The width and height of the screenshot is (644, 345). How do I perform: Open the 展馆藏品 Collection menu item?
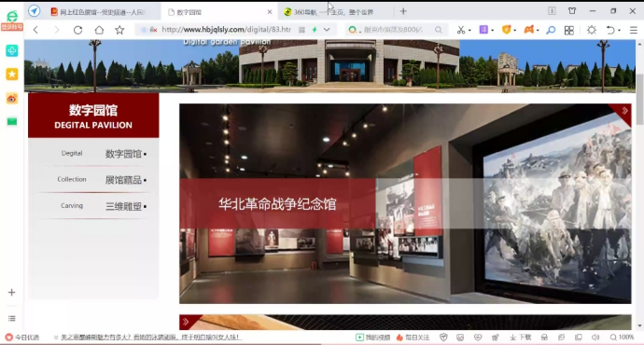(x=93, y=180)
